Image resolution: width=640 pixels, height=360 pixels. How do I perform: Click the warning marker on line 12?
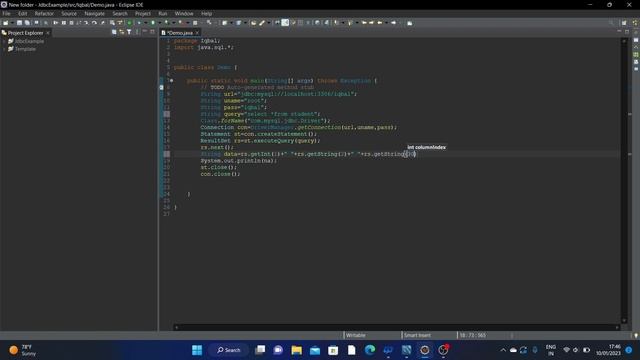pos(167,114)
